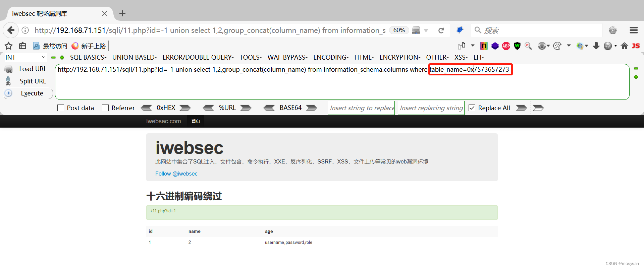This screenshot has width=644, height=269.
Task: Open the downloads arrow icon
Action: (596, 46)
